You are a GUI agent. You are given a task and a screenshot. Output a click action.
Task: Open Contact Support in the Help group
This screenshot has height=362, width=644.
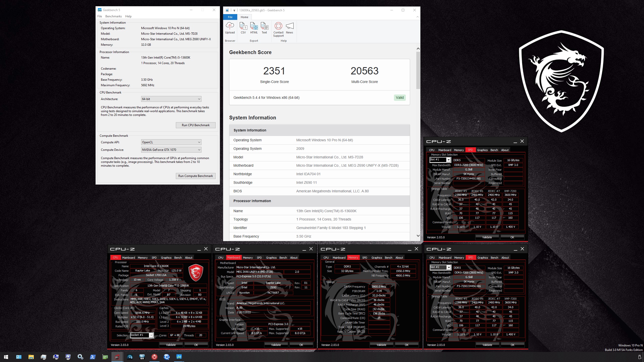point(278,30)
